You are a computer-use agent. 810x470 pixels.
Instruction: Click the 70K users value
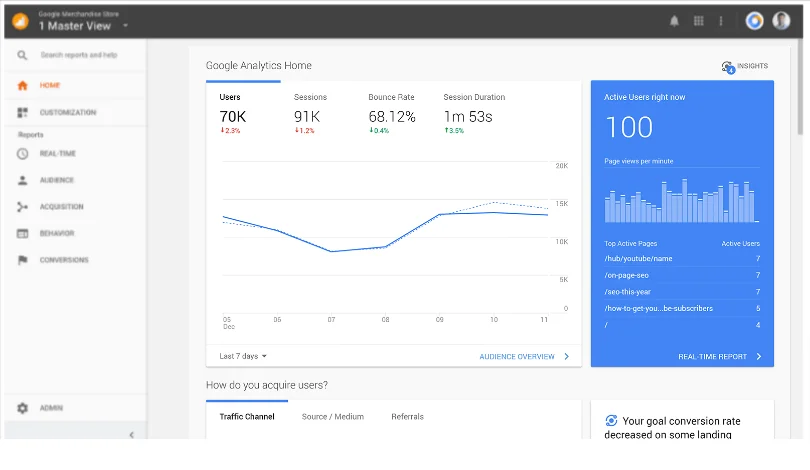pyautogui.click(x=232, y=117)
